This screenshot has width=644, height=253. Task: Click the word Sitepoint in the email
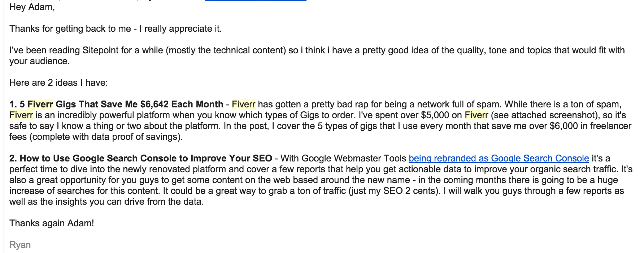(x=100, y=50)
